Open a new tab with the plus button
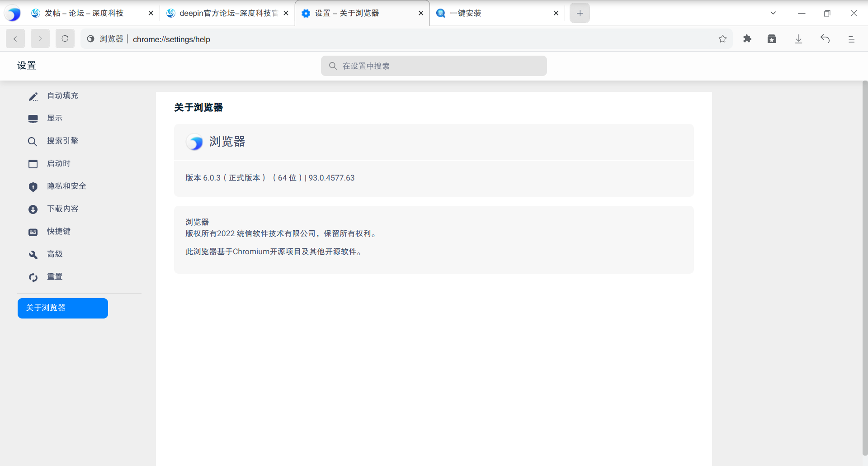The image size is (868, 466). coord(580,13)
